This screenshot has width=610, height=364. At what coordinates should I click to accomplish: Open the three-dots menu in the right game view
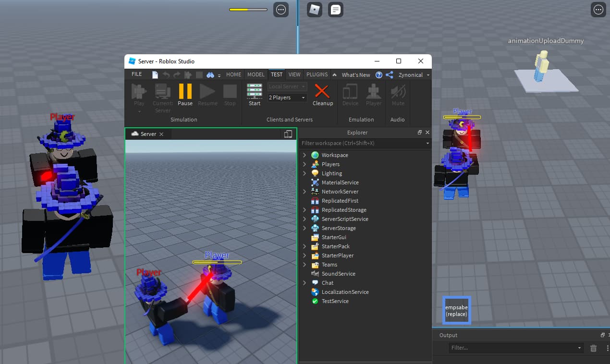(x=598, y=9)
